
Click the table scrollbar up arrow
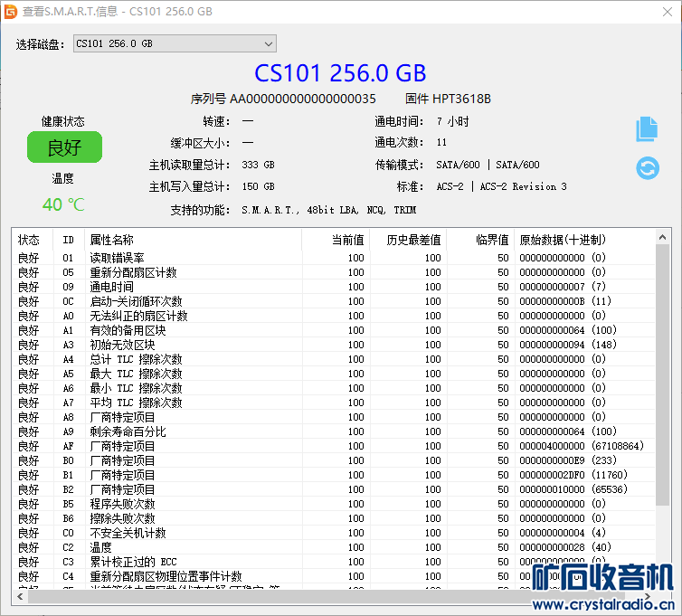(x=662, y=237)
